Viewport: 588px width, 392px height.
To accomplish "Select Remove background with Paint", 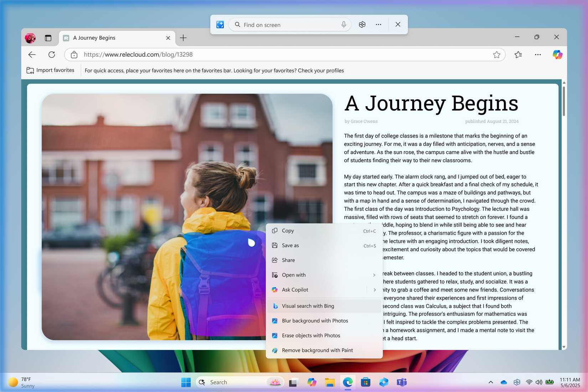I will click(x=317, y=350).
